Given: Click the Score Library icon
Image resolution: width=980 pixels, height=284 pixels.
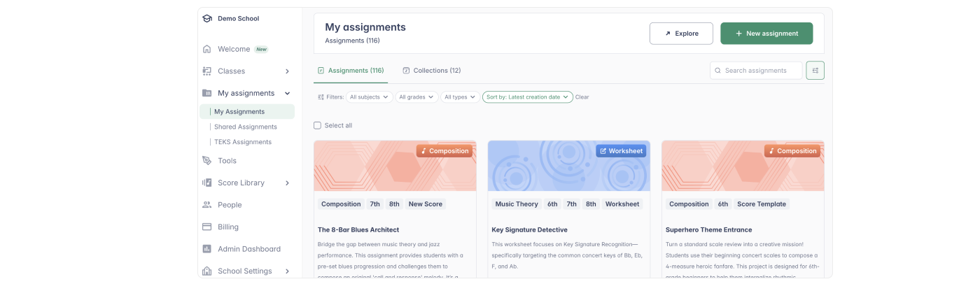Looking at the screenshot, I should (207, 183).
